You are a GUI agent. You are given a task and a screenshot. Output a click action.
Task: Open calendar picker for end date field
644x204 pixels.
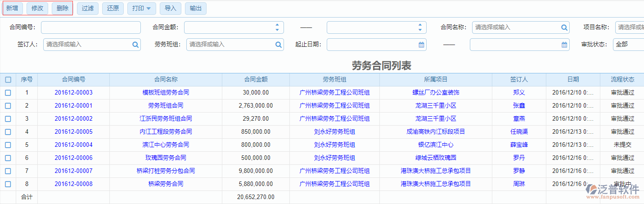(x=564, y=45)
